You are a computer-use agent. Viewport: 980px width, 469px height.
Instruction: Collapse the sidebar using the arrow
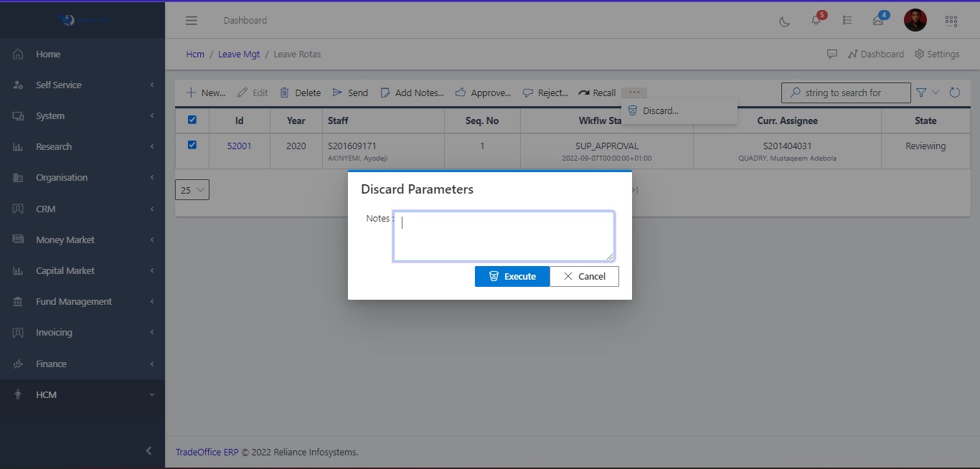point(149,451)
